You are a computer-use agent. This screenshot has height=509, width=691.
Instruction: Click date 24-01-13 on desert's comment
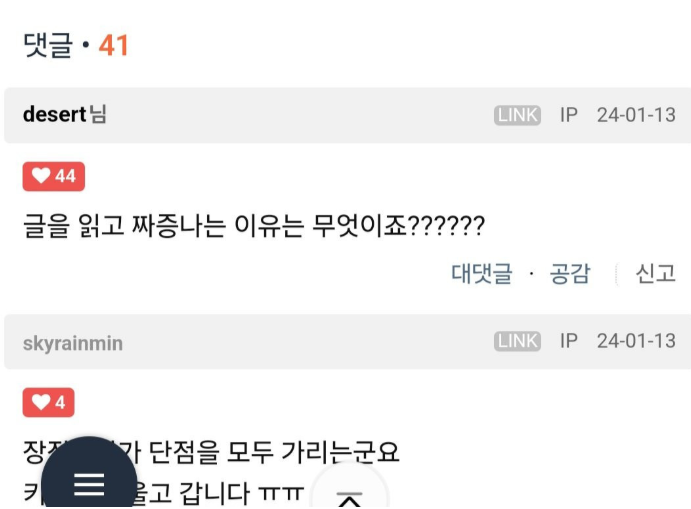(x=636, y=115)
